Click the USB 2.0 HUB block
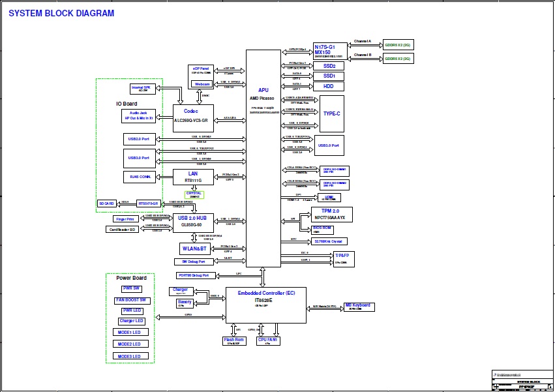555x392 pixels. 193,223
